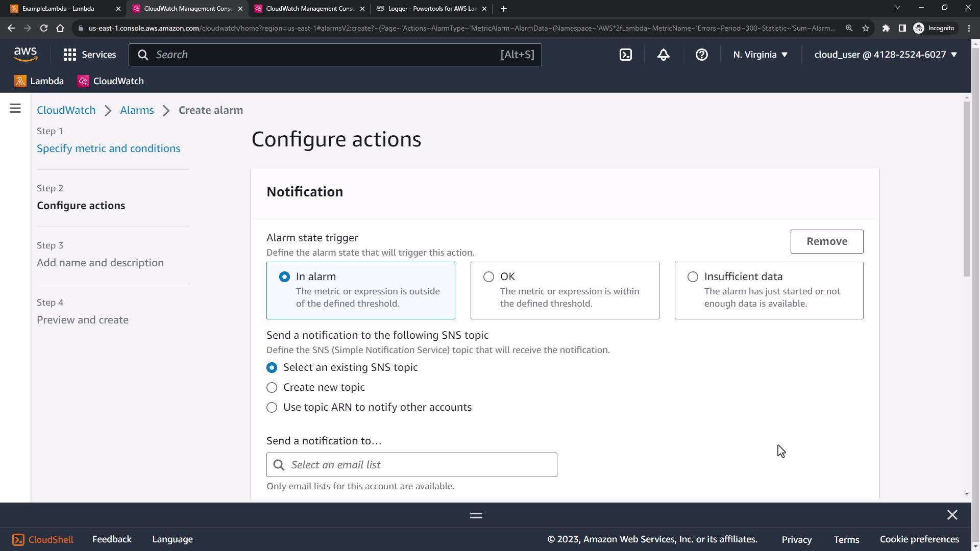The height and width of the screenshot is (551, 980).
Task: Expand the N. Virginia region dropdown
Action: (760, 55)
